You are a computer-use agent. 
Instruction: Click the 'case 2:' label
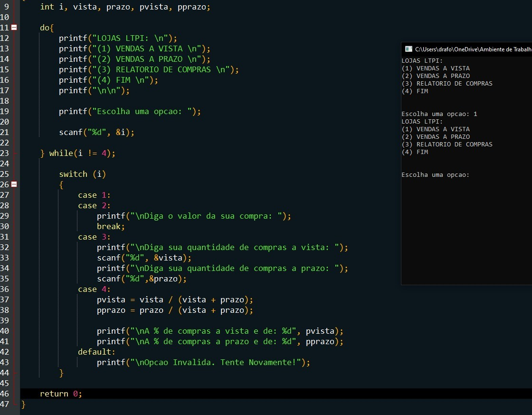click(94, 205)
